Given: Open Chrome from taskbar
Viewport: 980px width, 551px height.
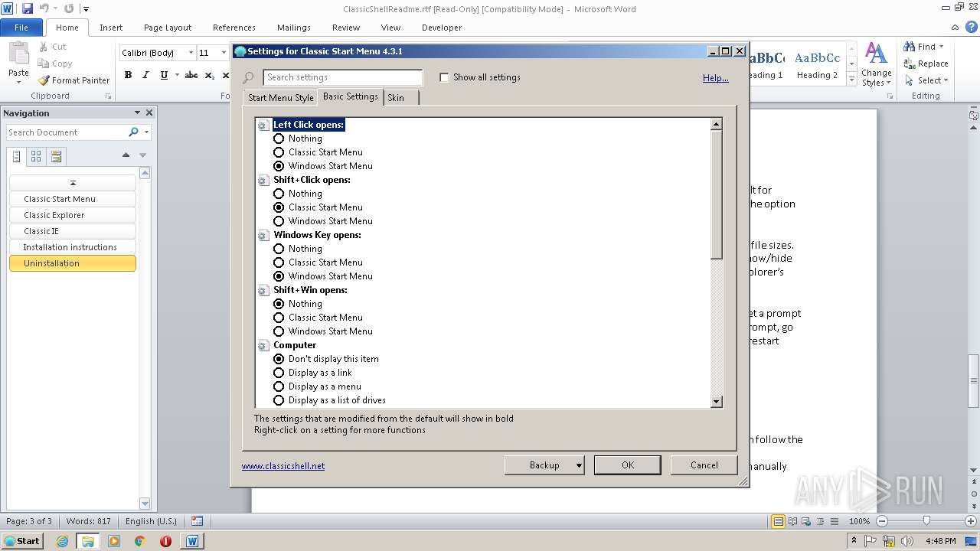Looking at the screenshot, I should (139, 541).
